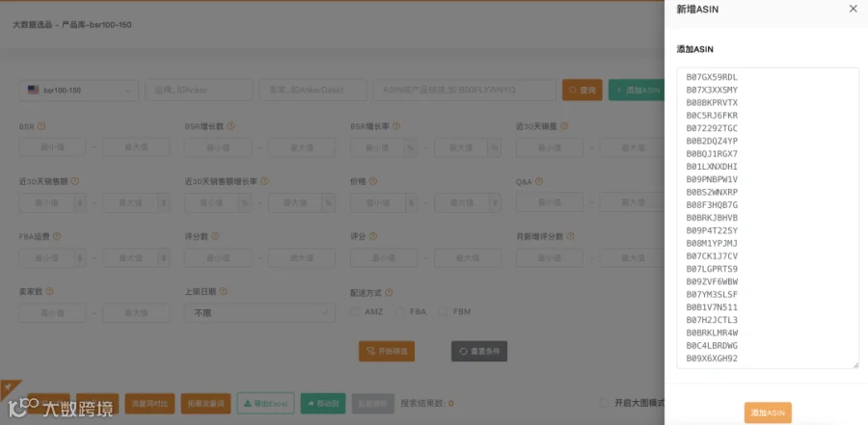The width and height of the screenshot is (868, 425).
Task: Click the help icon next to 评分数
Action: click(x=215, y=236)
